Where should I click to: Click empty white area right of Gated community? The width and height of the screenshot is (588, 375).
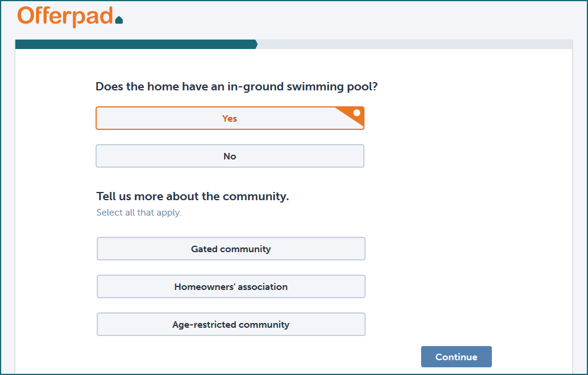click(x=466, y=249)
